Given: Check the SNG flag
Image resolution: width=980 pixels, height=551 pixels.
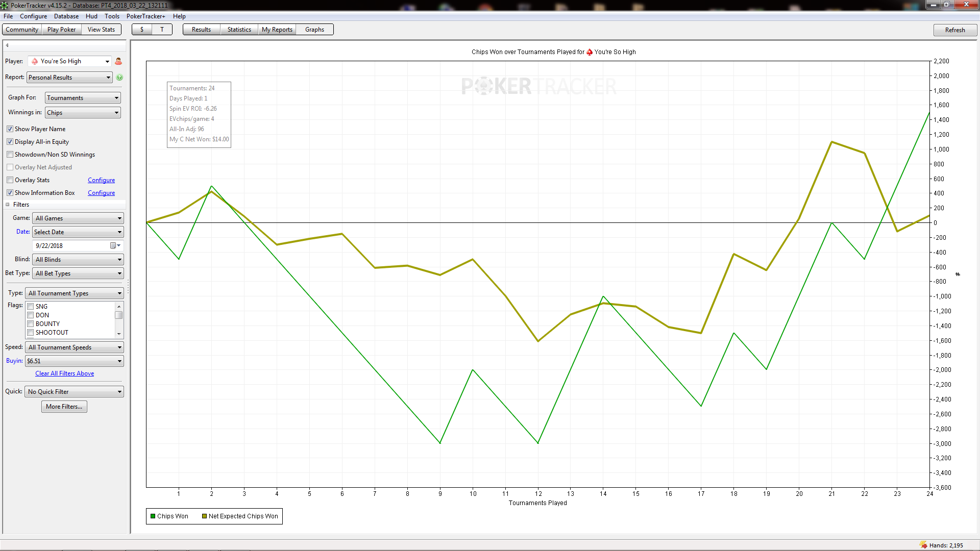Looking at the screenshot, I should (x=31, y=307).
